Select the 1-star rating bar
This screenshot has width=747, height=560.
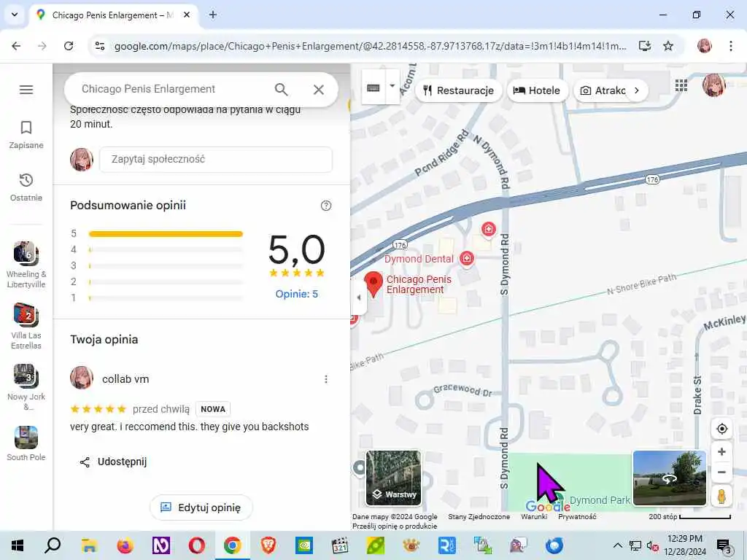click(166, 298)
